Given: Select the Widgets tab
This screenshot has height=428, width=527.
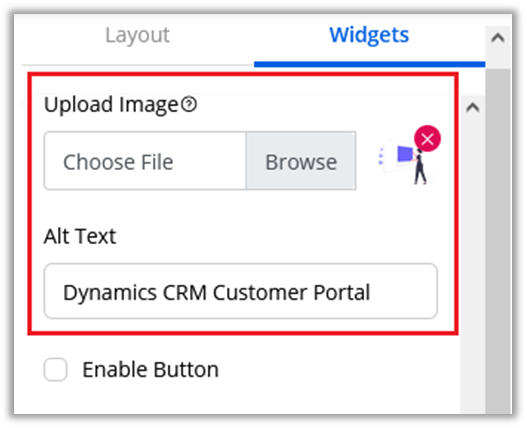Looking at the screenshot, I should click(369, 35).
